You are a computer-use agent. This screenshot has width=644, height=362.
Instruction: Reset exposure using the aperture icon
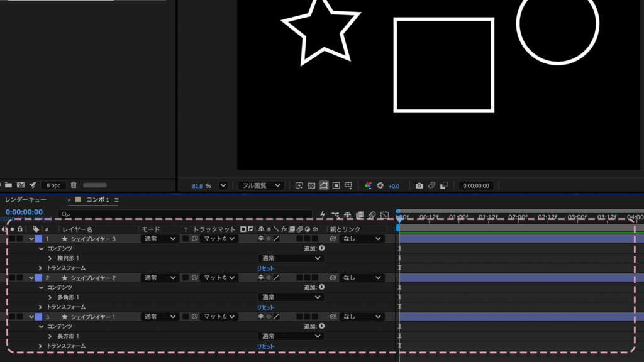point(380,185)
